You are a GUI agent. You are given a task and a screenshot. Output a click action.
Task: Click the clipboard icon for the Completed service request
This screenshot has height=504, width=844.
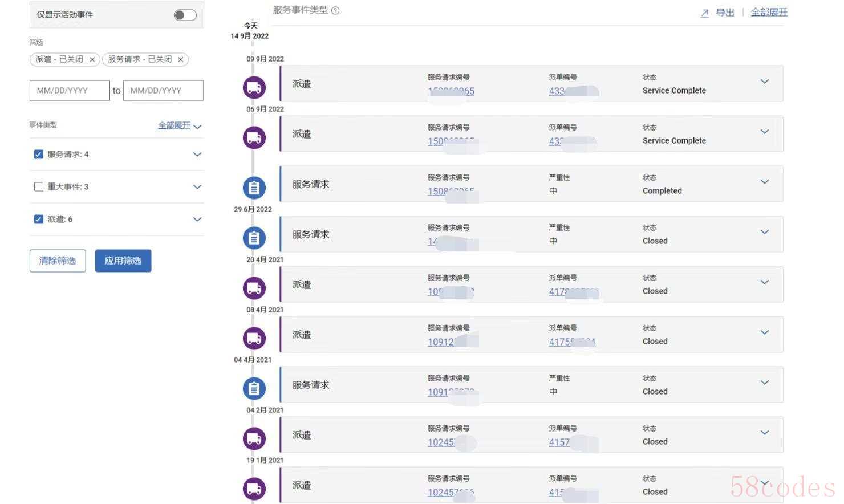point(254,188)
